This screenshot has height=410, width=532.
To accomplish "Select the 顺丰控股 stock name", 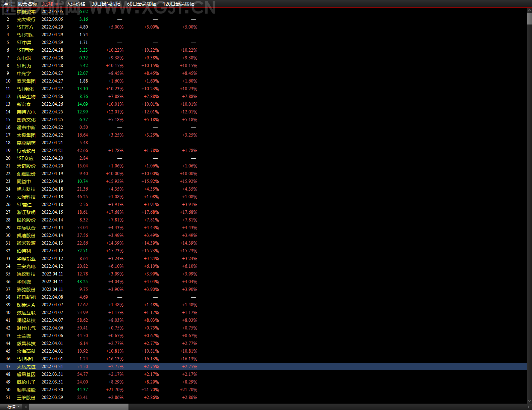I will pyautogui.click(x=26, y=390).
